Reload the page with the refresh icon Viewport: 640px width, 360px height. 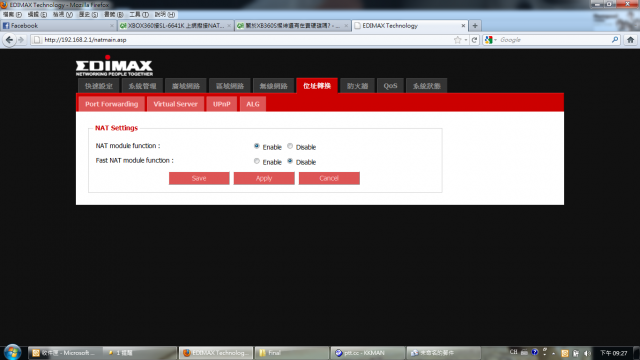474,40
